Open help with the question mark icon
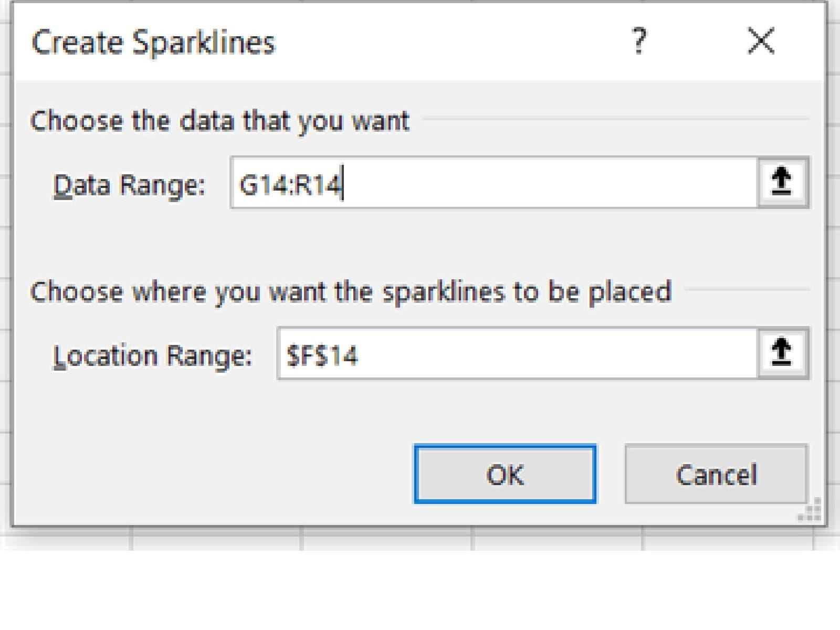Image resolution: width=840 pixels, height=630 pixels. pyautogui.click(x=638, y=41)
